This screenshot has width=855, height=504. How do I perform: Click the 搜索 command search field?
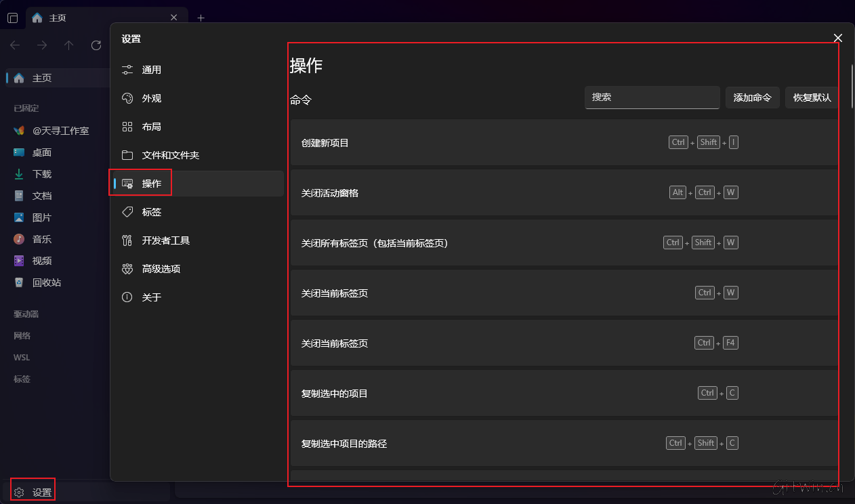pyautogui.click(x=652, y=98)
